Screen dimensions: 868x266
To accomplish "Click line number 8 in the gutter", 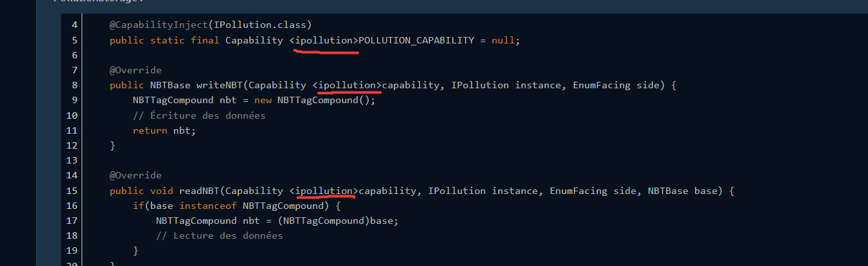I will coord(74,85).
